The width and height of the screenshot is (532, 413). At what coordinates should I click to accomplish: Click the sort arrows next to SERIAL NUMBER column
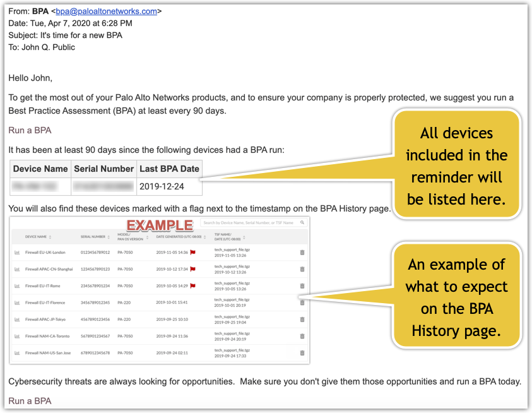(x=109, y=237)
